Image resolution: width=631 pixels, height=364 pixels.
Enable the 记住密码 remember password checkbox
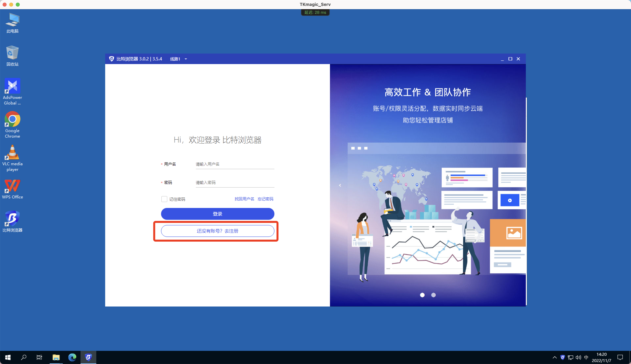(x=164, y=199)
